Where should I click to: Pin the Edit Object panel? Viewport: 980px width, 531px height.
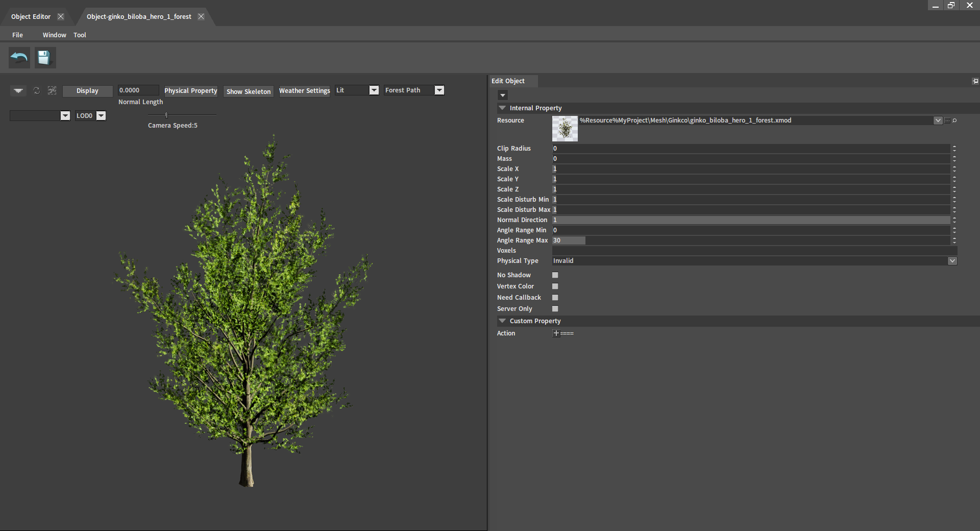[x=975, y=81]
